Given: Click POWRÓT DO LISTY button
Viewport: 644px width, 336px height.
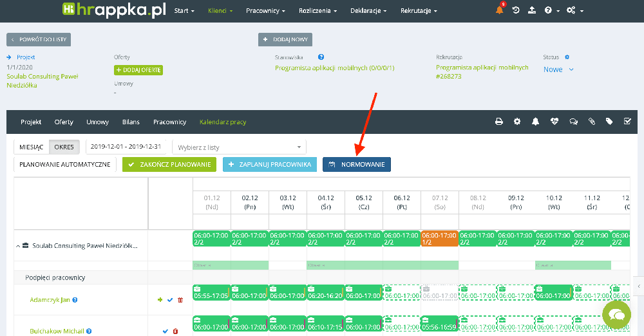Looking at the screenshot, I should coord(39,39).
